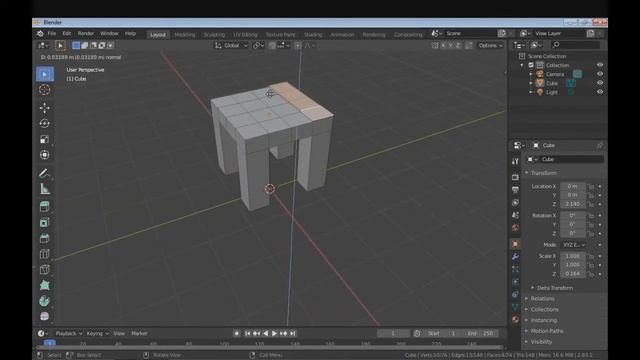Switch to the Sculpting workspace tab

214,35
